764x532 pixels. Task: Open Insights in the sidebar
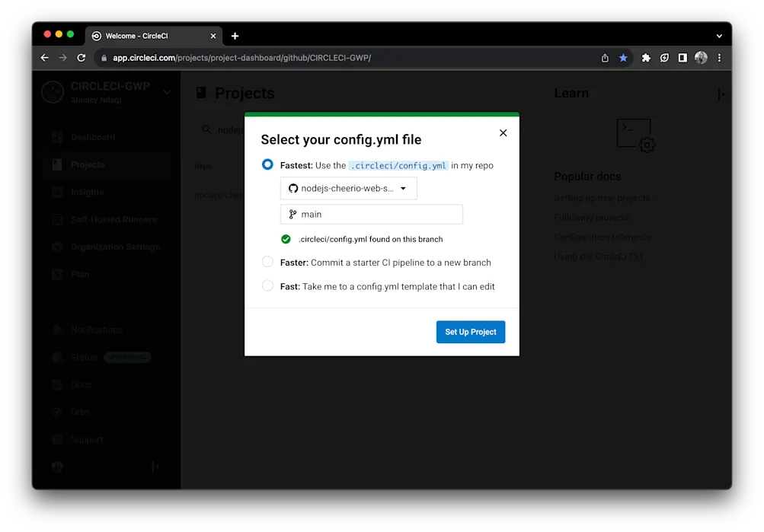coord(88,193)
